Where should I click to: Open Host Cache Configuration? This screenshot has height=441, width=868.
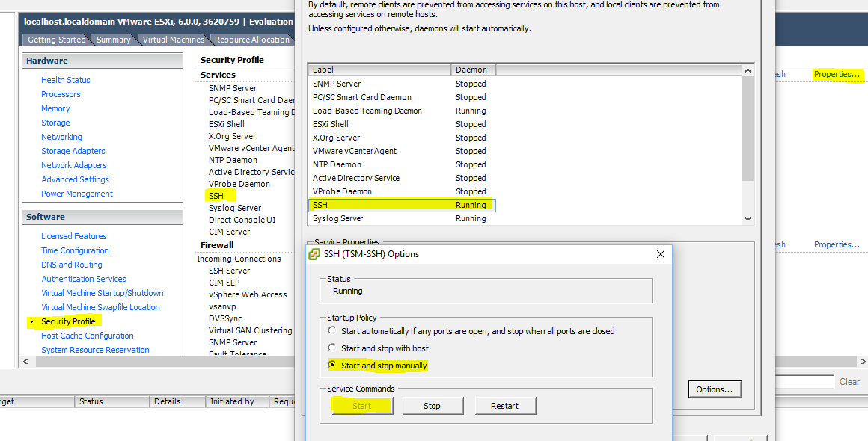tap(88, 336)
